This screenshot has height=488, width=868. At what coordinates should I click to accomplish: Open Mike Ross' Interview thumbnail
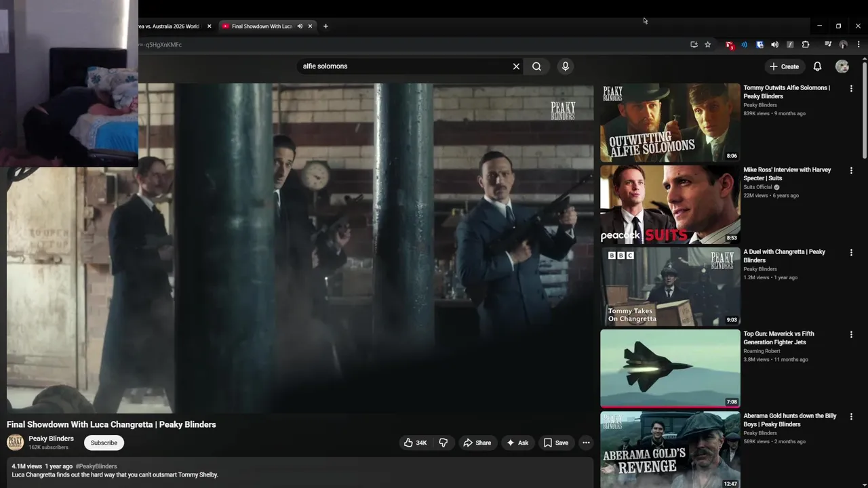(670, 205)
